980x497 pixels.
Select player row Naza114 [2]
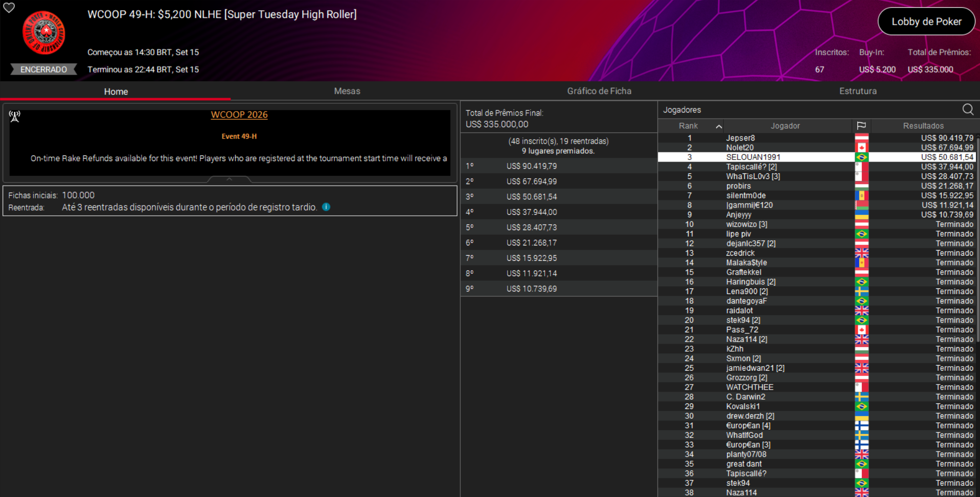(816, 340)
